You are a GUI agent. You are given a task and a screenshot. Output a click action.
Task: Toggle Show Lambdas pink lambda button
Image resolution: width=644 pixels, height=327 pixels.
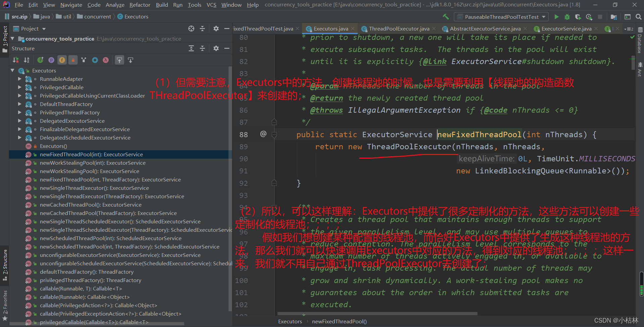pyautogui.click(x=106, y=60)
